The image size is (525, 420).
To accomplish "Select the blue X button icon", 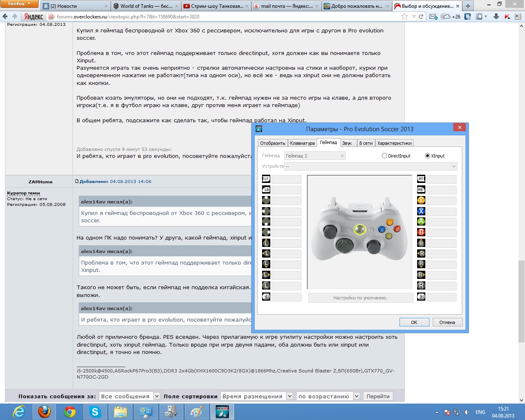I will click(421, 211).
